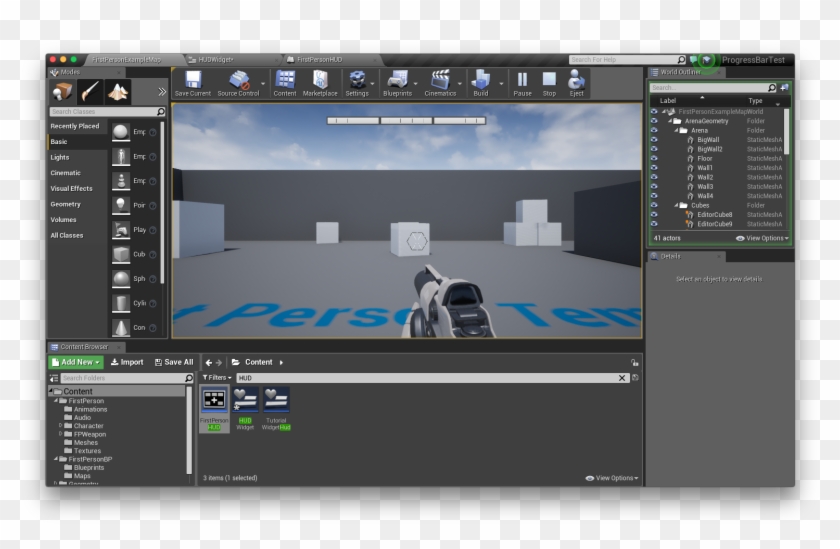Click the Import button
This screenshot has width=840, height=549.
pos(127,362)
